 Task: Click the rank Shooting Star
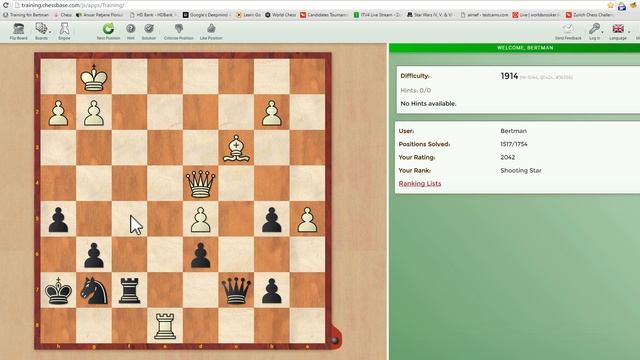pos(521,171)
